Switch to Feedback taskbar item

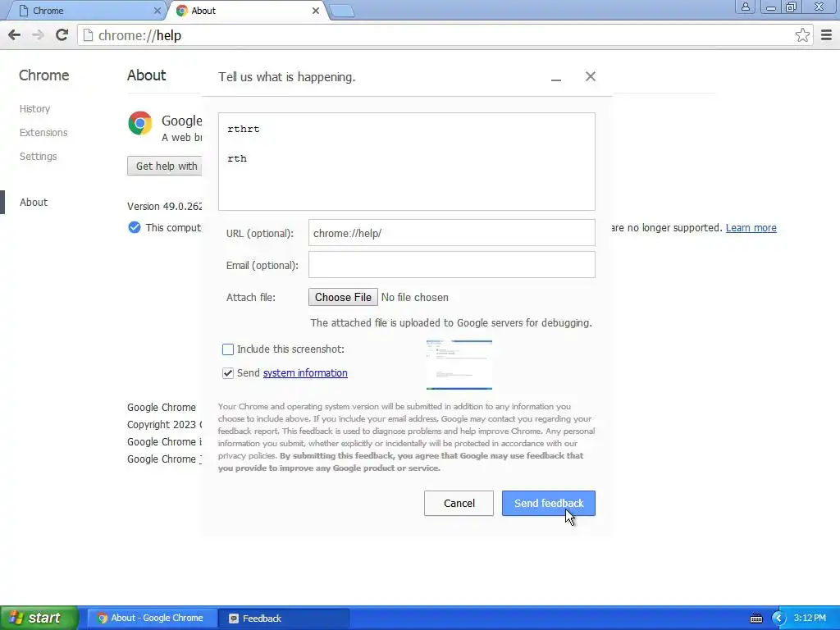pos(284,619)
